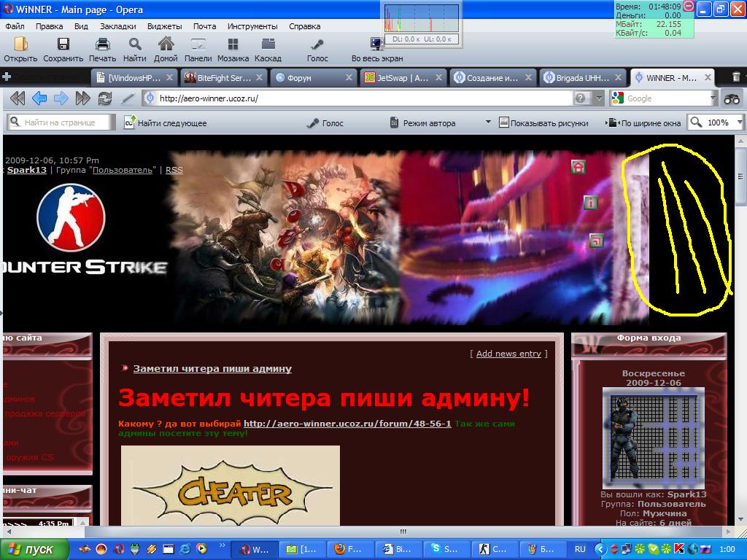The width and height of the screenshot is (747, 560).
Task: Toggle По ширине окна fit-to-width
Action: pos(643,122)
